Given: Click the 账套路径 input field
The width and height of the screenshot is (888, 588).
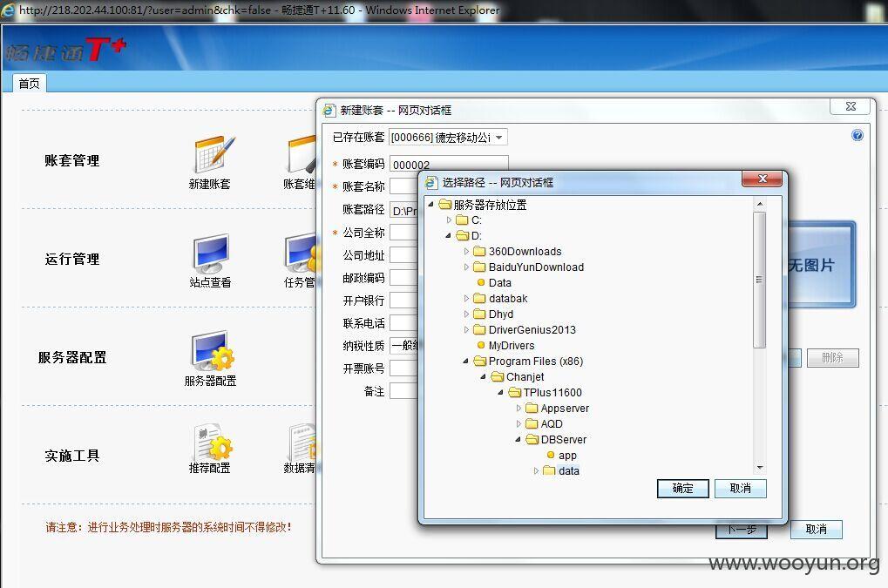Looking at the screenshot, I should point(403,211).
